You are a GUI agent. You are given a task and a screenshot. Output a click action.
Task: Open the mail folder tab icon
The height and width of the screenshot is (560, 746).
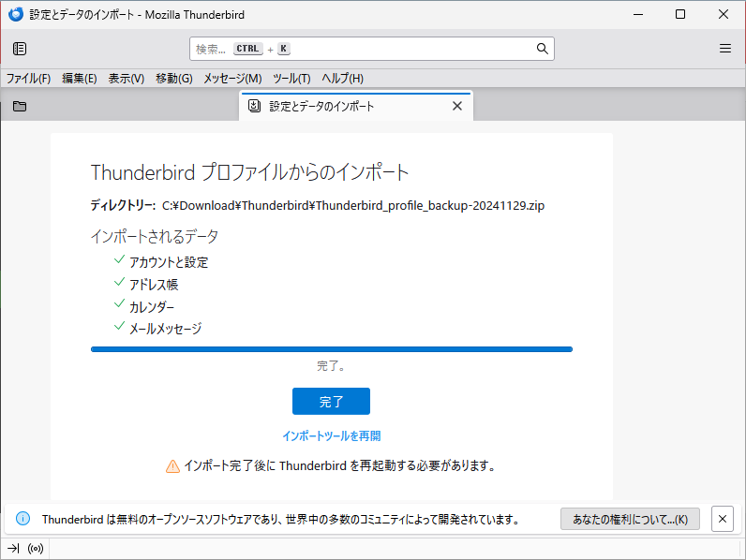pyautogui.click(x=20, y=106)
